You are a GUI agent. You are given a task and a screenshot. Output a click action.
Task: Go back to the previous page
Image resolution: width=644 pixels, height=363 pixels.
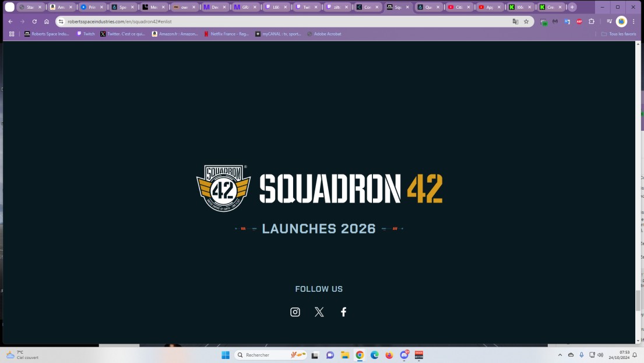(10, 22)
